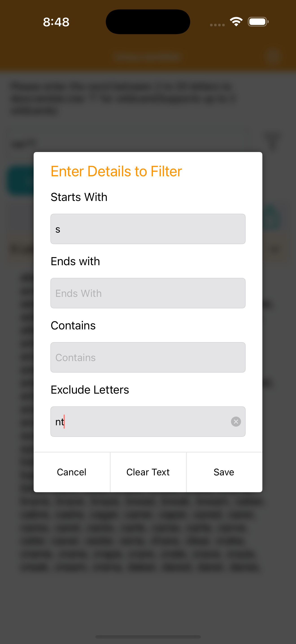
Task: Tap the home indicator bar
Action: 148,637
